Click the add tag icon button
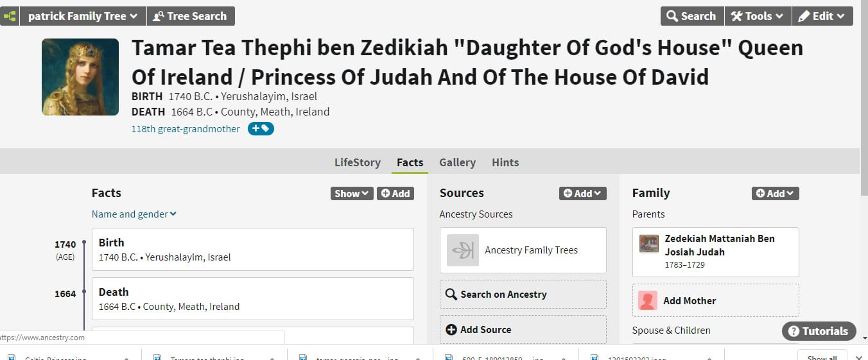Image resolution: width=868 pixels, height=360 pixels. point(261,129)
